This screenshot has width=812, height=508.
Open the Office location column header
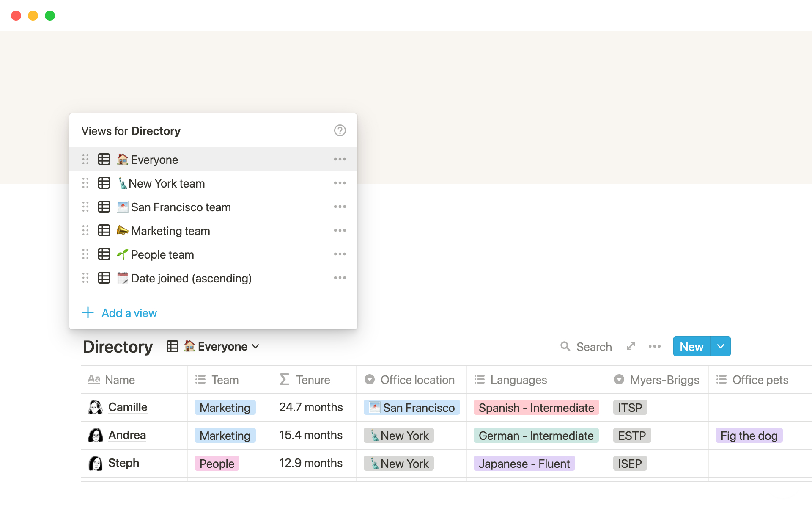pos(417,380)
